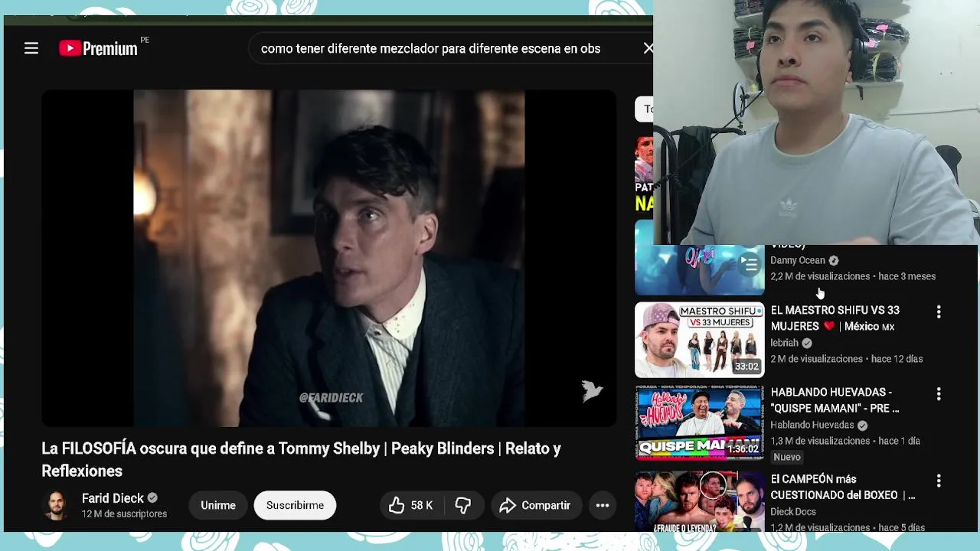The height and width of the screenshot is (551, 980).
Task: Open Maestro Shifu vs 33 Mujeres thumbnail
Action: (699, 340)
